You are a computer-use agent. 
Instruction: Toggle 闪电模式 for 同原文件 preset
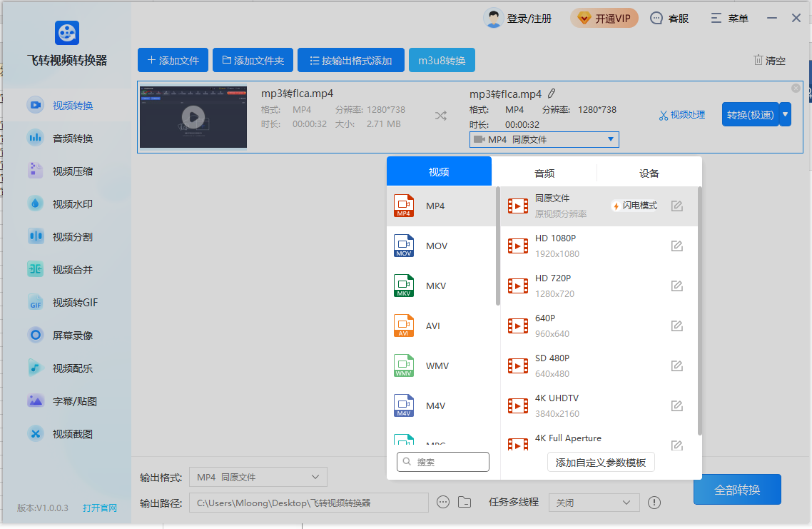[634, 206]
